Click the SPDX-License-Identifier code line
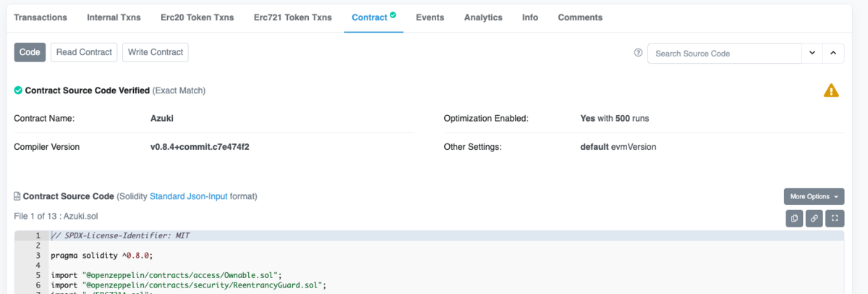The image size is (868, 294). coord(120,236)
